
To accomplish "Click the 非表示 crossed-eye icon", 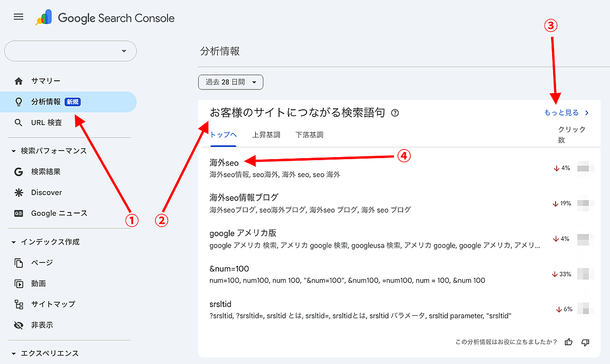I will tap(19, 325).
